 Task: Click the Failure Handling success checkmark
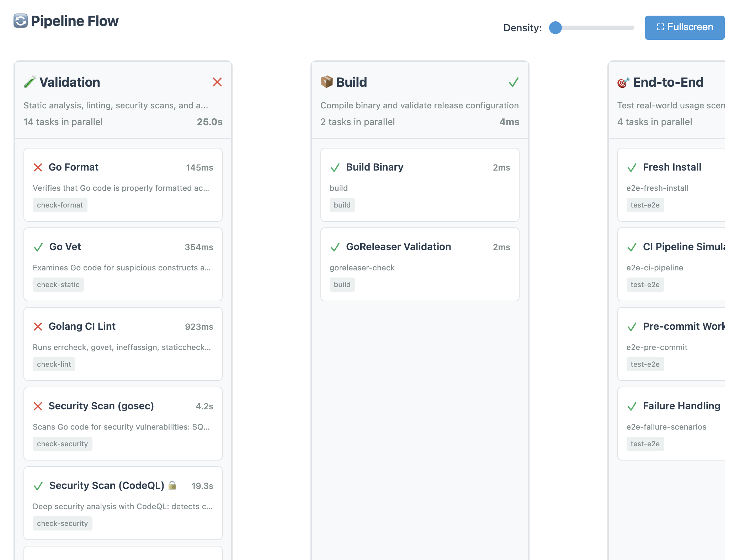pyautogui.click(x=632, y=406)
